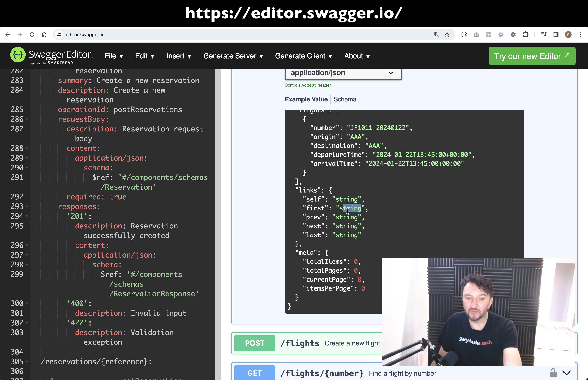Click 'required: true' on line 292
This screenshot has height=380, width=588.
[96, 197]
